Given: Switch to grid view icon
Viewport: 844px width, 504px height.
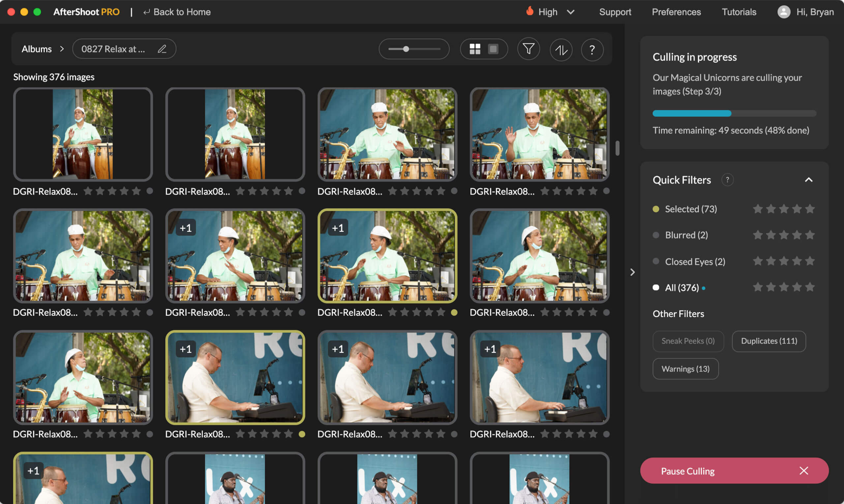Looking at the screenshot, I should pyautogui.click(x=474, y=49).
